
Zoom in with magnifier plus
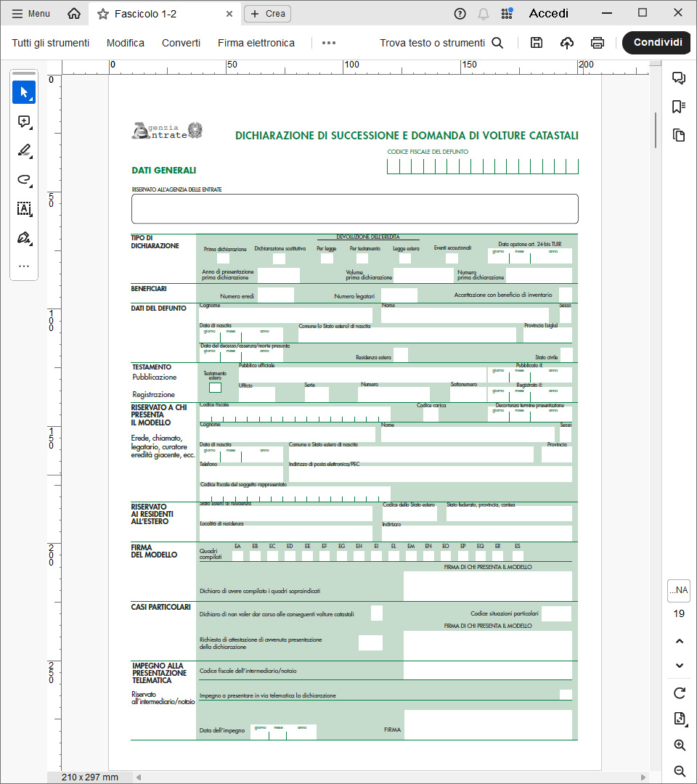tap(680, 745)
